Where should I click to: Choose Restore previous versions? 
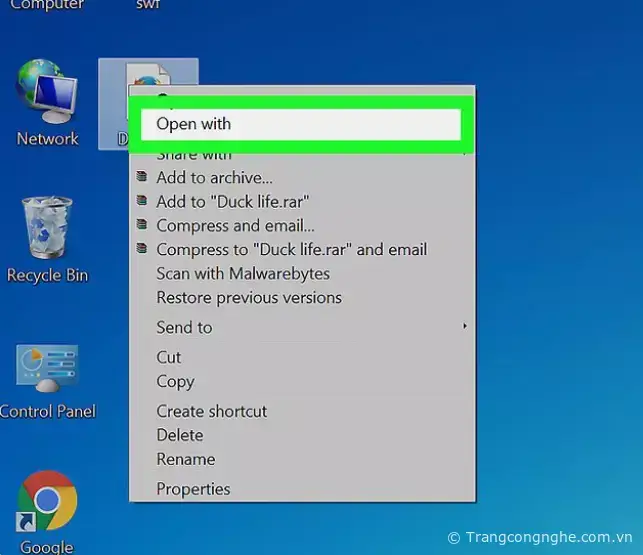[x=249, y=298]
